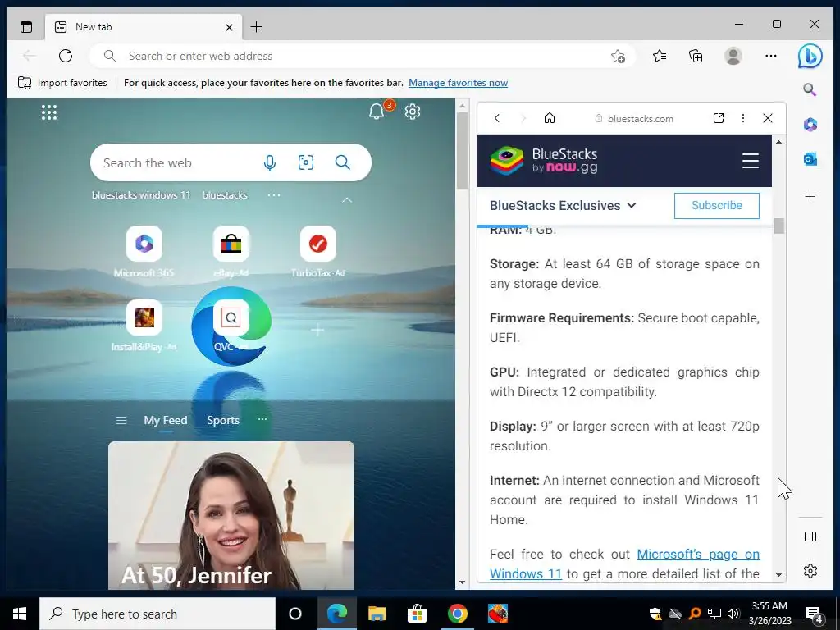Open a new tab with plus button
This screenshot has width=840, height=630.
click(x=256, y=27)
